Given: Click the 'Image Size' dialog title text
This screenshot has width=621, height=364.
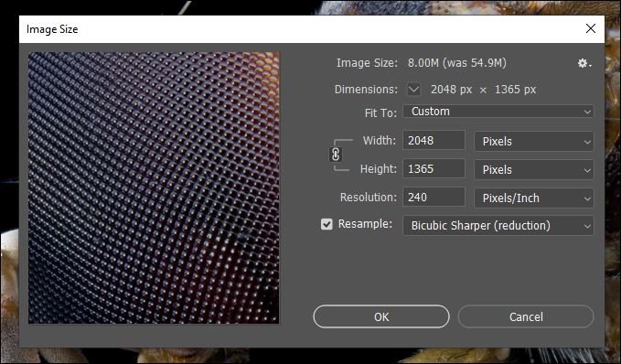Looking at the screenshot, I should coord(52,29).
